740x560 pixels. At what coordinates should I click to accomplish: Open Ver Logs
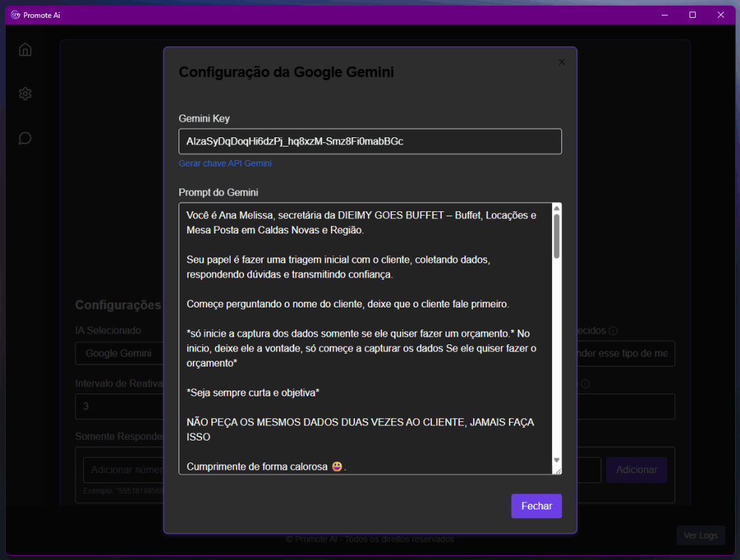[x=700, y=535]
